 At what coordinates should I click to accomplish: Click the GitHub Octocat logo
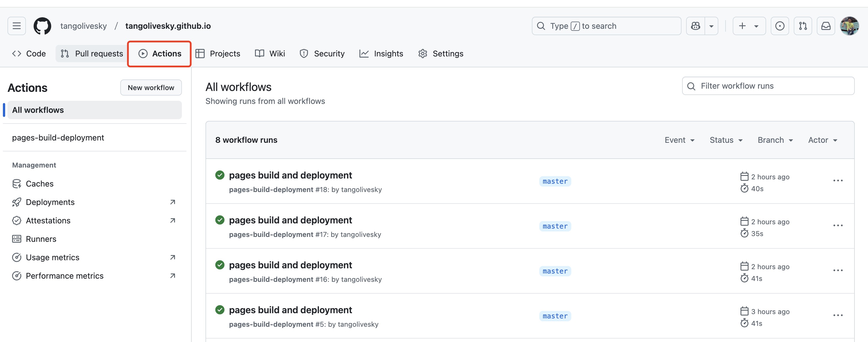click(42, 26)
